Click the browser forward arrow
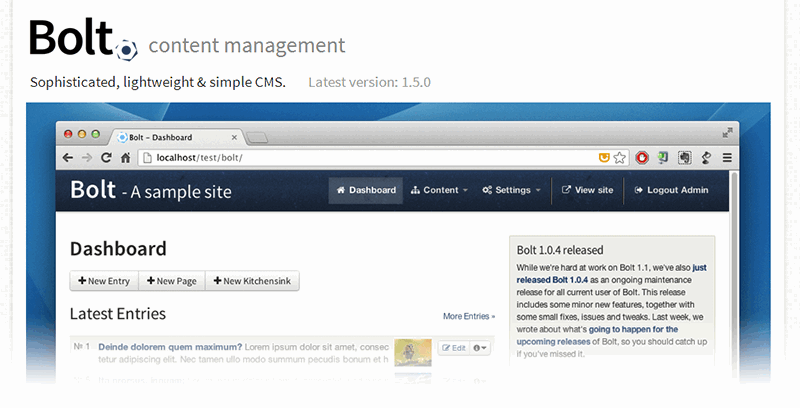Viewport: 800px width, 408px height. pos(87,158)
